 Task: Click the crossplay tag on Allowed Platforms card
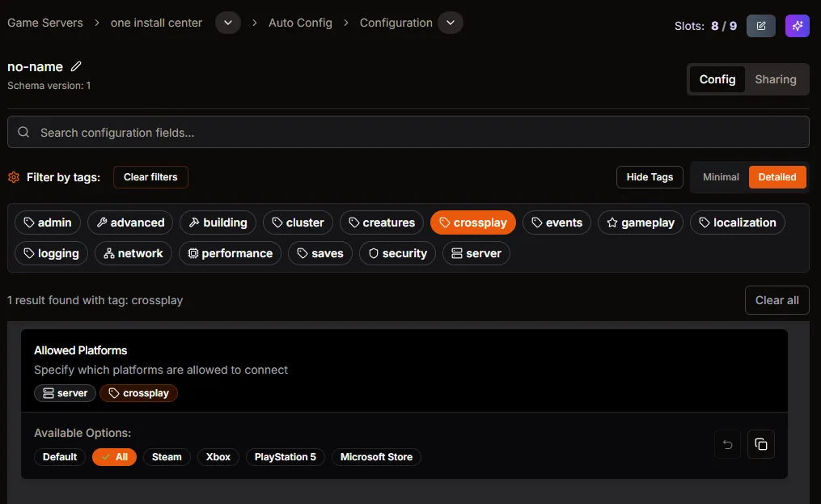138,393
